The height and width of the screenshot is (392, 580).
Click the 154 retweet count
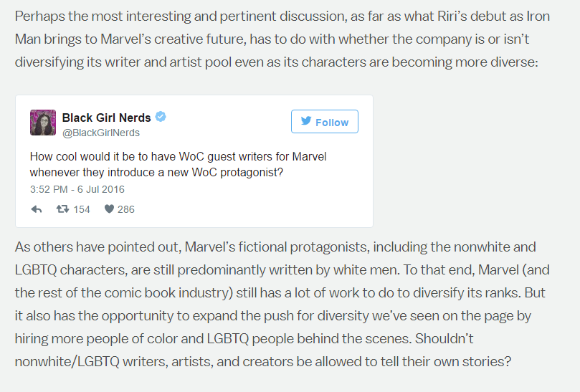point(82,209)
